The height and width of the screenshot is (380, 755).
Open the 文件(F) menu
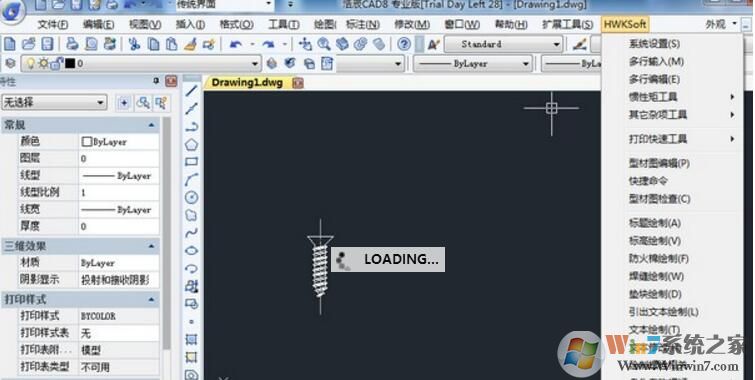(x=53, y=24)
